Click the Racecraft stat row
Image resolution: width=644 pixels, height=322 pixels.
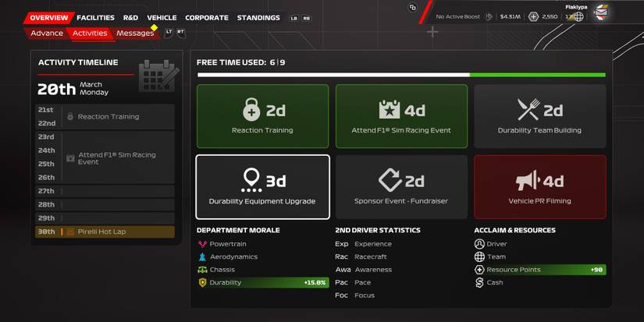pos(361,257)
